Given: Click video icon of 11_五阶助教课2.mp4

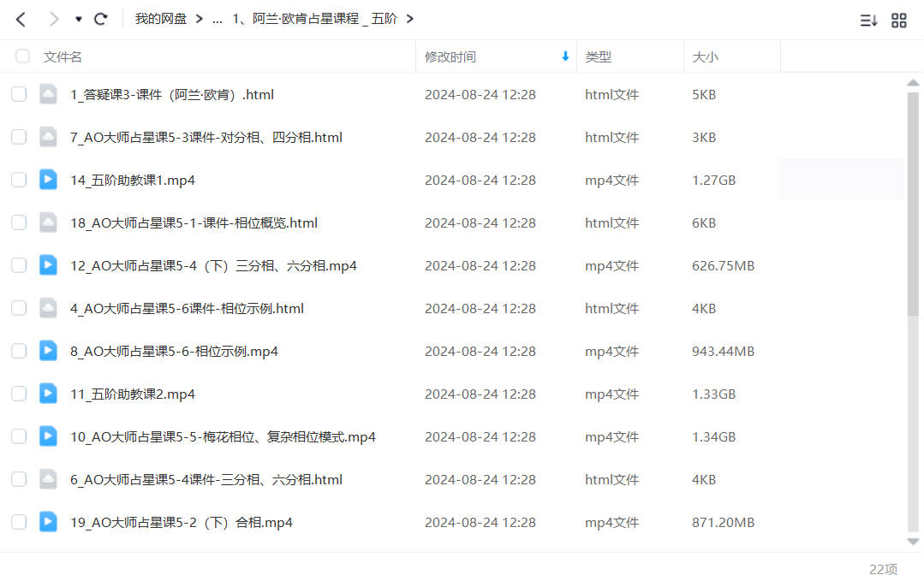Looking at the screenshot, I should pyautogui.click(x=48, y=394).
